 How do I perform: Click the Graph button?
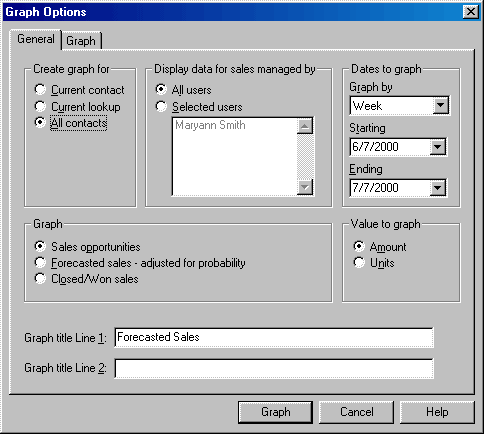(x=275, y=412)
